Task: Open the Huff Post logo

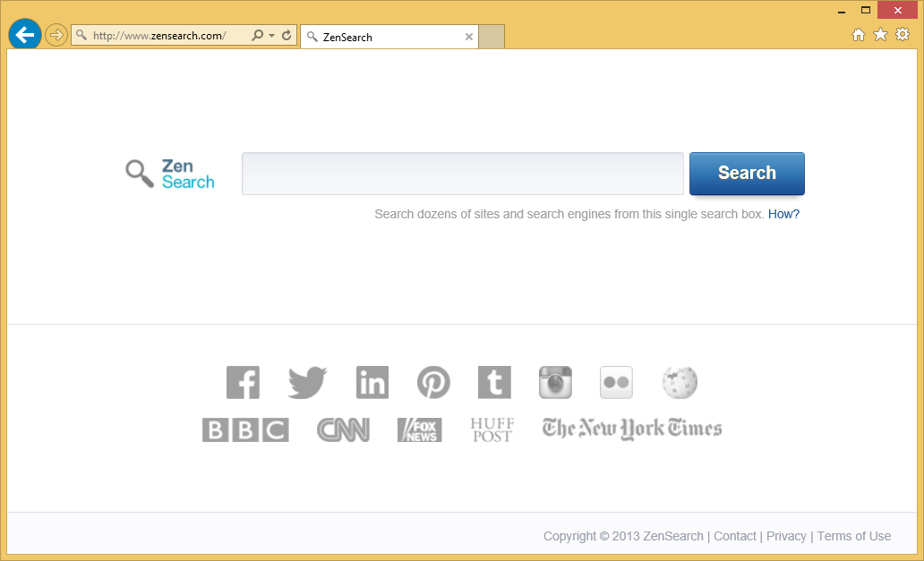Action: (x=492, y=430)
